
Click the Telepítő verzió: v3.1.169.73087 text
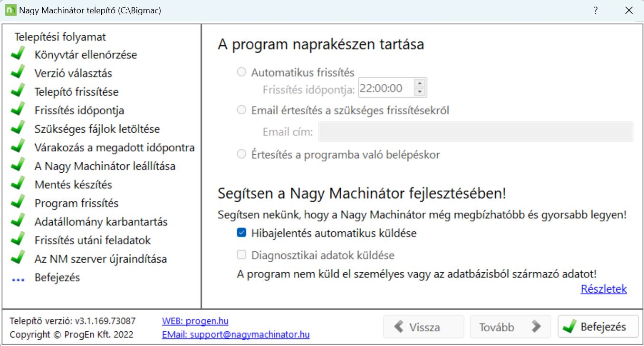pyautogui.click(x=73, y=321)
